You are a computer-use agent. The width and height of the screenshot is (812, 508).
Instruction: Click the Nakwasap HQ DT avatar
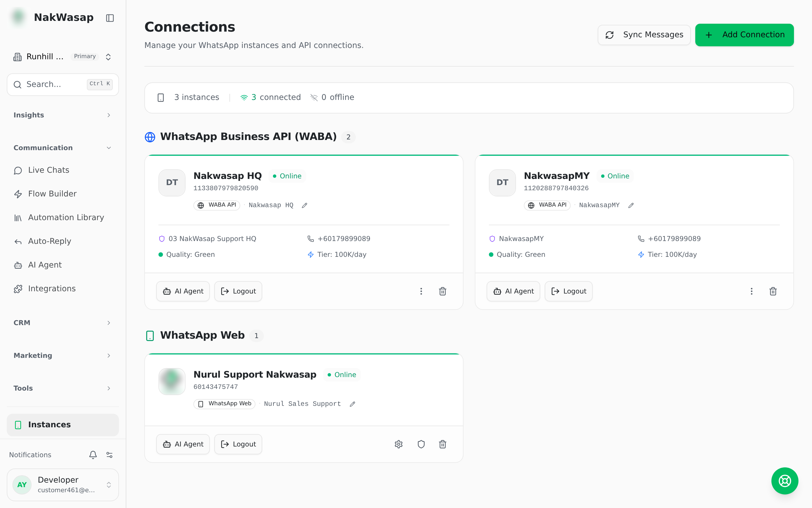172,182
